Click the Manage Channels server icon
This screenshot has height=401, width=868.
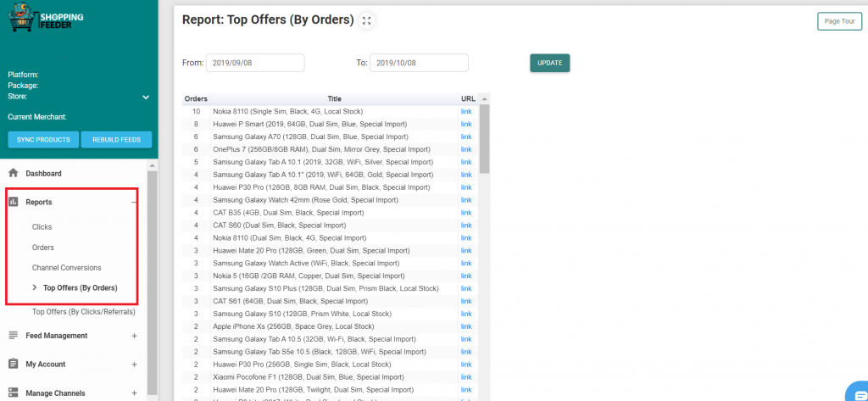coord(14,393)
